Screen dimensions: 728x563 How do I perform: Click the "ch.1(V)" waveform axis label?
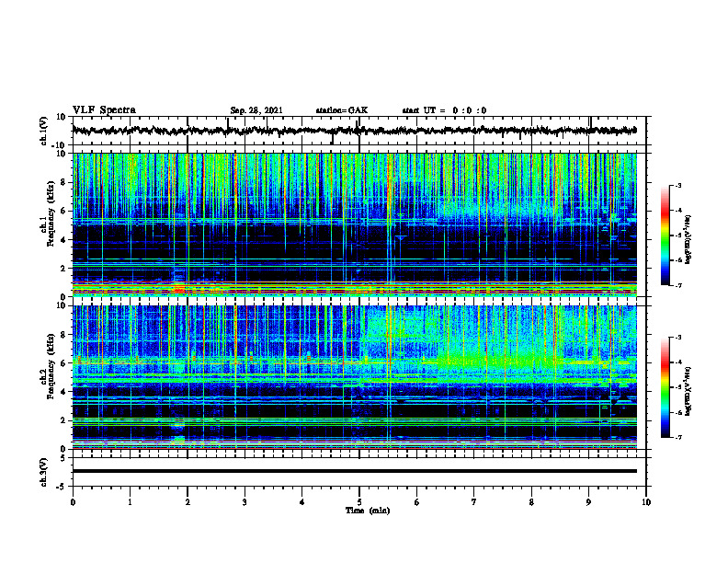click(x=43, y=131)
